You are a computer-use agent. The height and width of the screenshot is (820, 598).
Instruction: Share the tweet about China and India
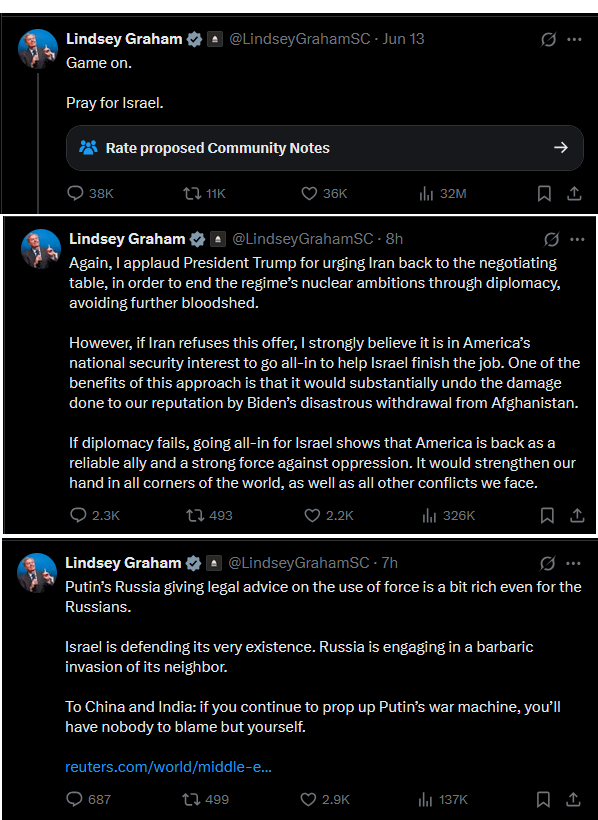click(x=573, y=800)
